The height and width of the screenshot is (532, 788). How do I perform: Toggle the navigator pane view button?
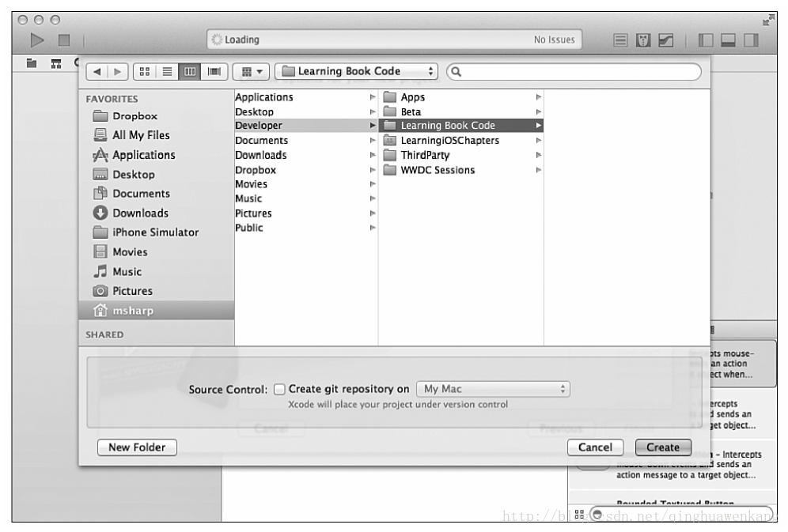point(706,40)
